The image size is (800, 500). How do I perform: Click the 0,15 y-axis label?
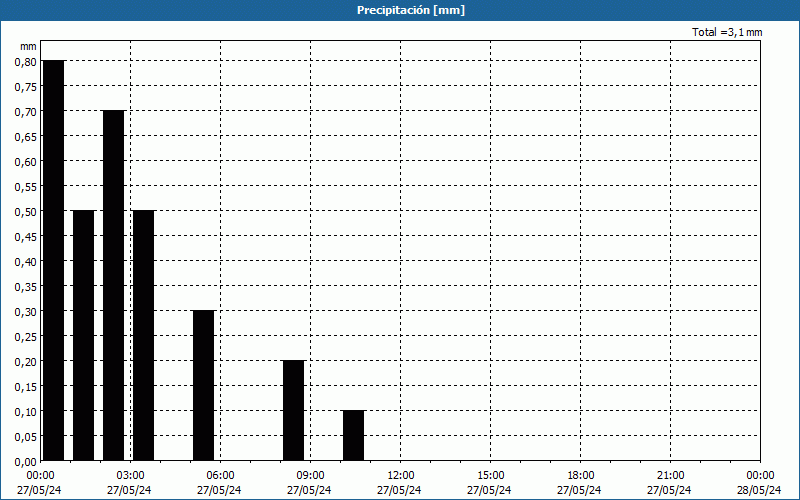[26, 387]
